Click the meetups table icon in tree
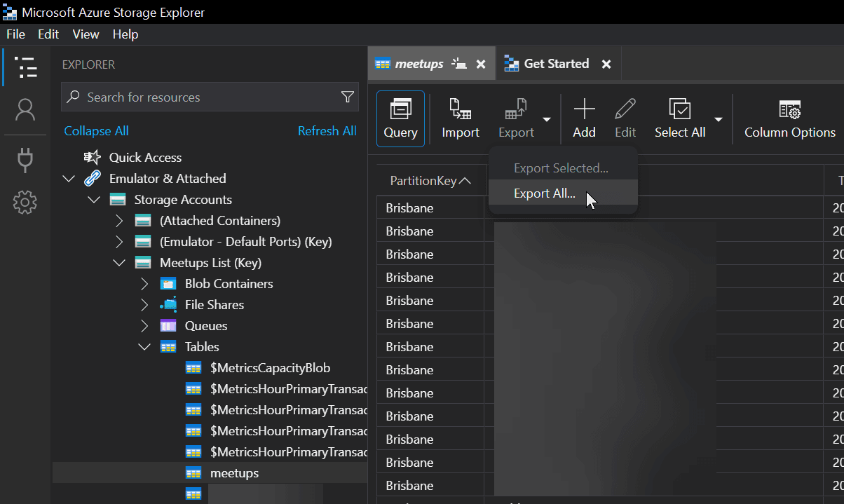 [193, 473]
